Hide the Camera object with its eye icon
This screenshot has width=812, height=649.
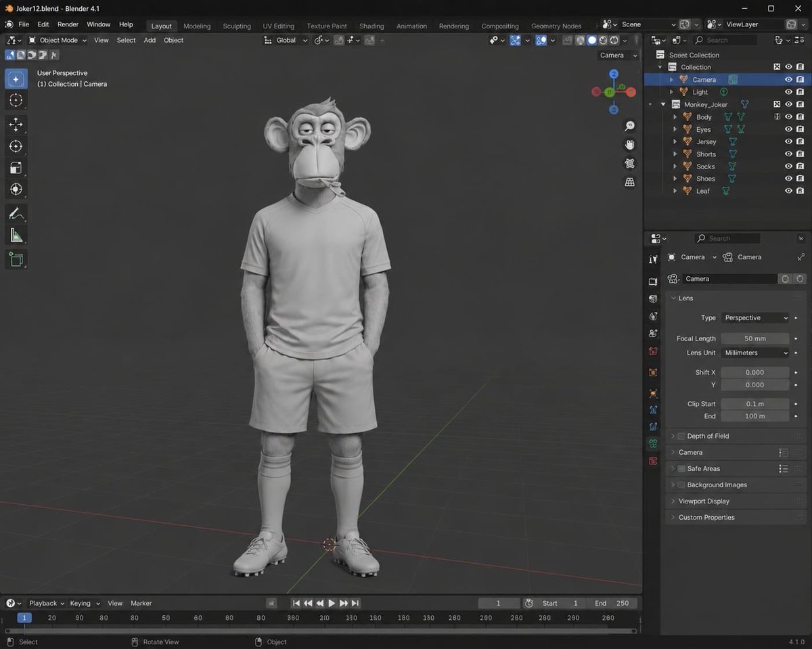[788, 80]
